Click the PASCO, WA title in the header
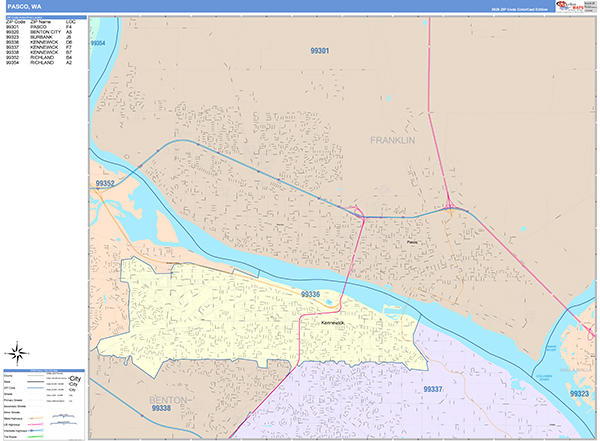600x441 pixels. tap(22, 6)
